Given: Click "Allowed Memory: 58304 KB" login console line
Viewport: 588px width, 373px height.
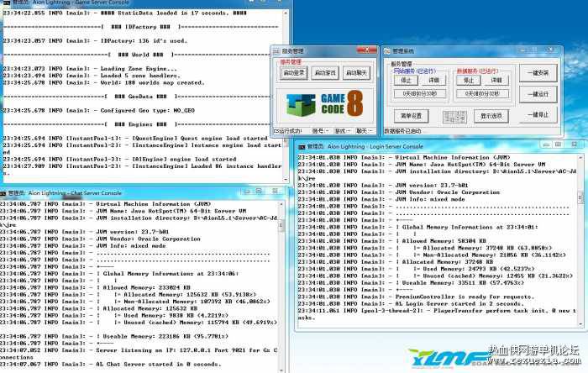Looking at the screenshot, I should 392,241.
